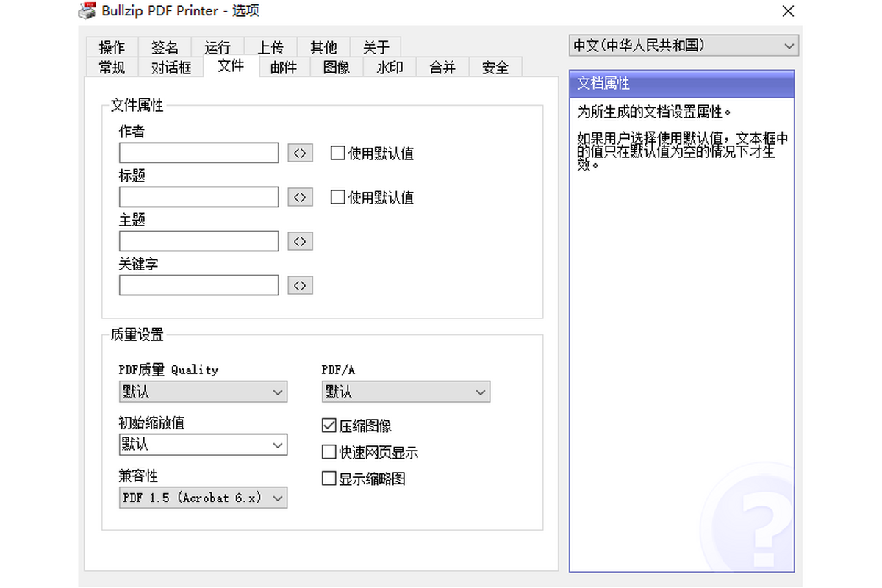The image size is (882, 588).
Task: Switch to the 邮件 tab
Action: click(284, 67)
